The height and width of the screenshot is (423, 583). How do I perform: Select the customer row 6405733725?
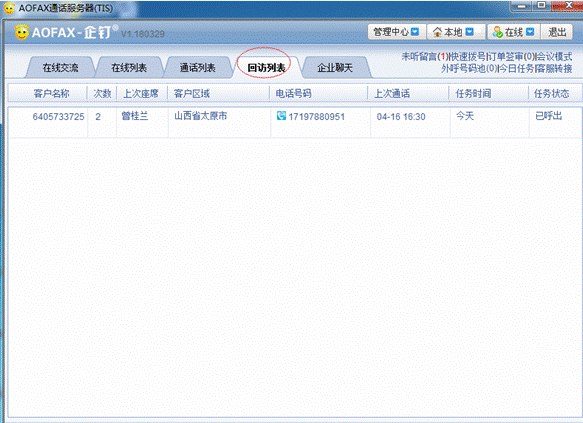coord(294,123)
